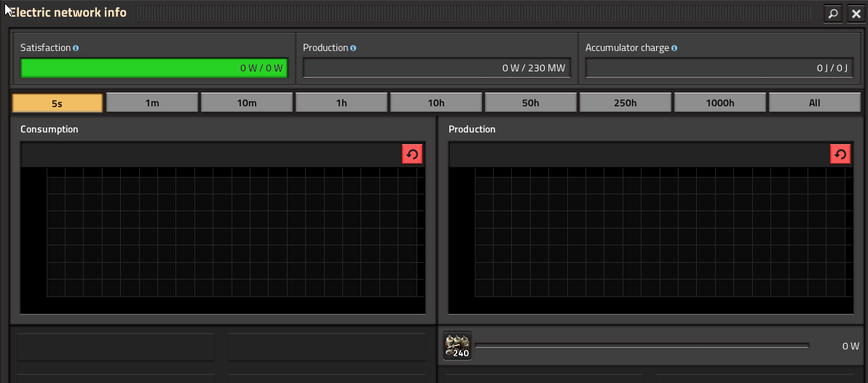Select the 1000h time range

720,103
